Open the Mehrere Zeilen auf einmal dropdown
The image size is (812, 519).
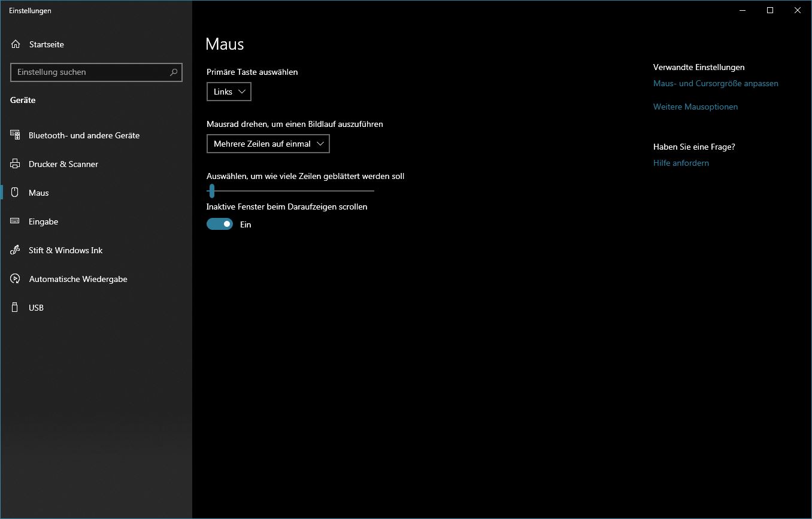(268, 144)
